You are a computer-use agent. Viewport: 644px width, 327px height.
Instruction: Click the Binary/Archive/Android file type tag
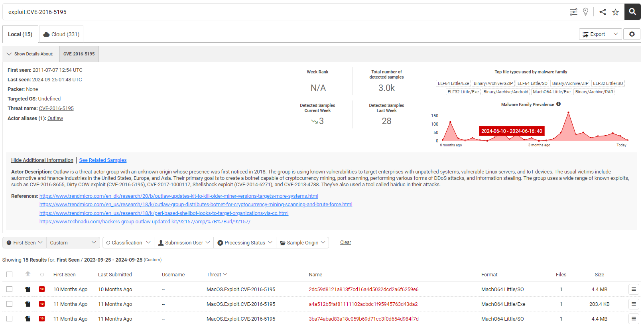click(506, 92)
